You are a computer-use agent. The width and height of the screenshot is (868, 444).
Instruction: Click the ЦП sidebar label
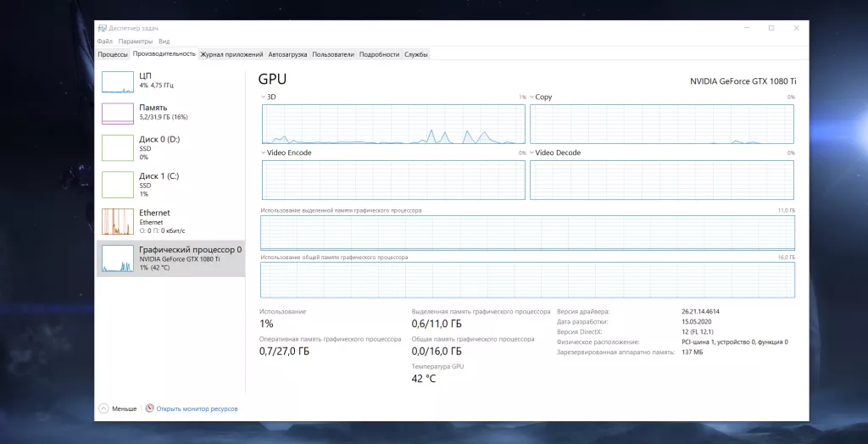(x=146, y=75)
